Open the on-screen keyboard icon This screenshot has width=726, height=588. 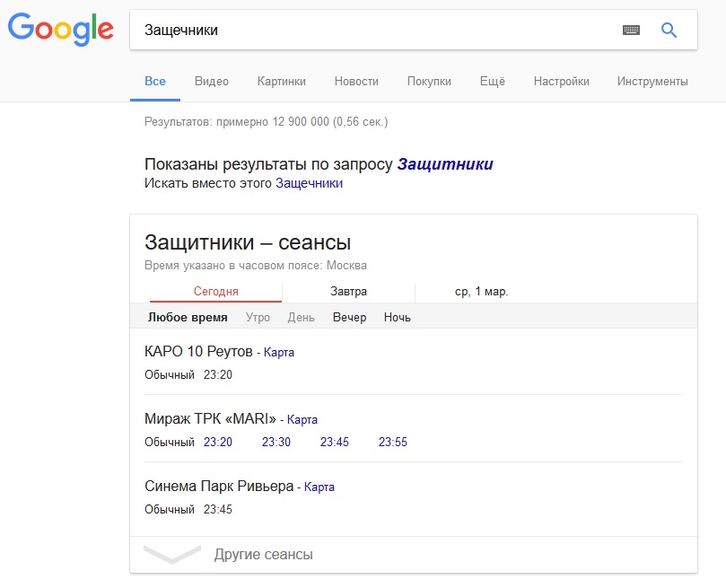click(x=631, y=31)
